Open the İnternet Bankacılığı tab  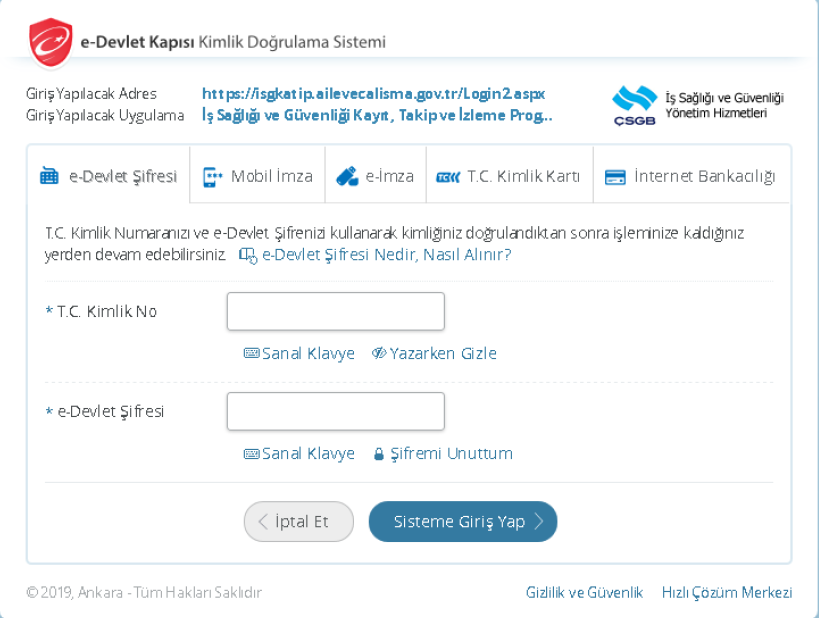click(692, 175)
